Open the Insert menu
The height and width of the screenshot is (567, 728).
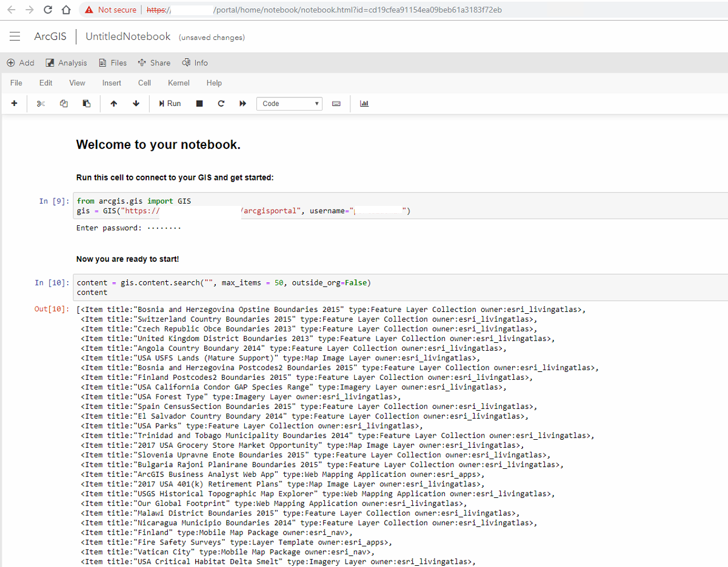[112, 83]
